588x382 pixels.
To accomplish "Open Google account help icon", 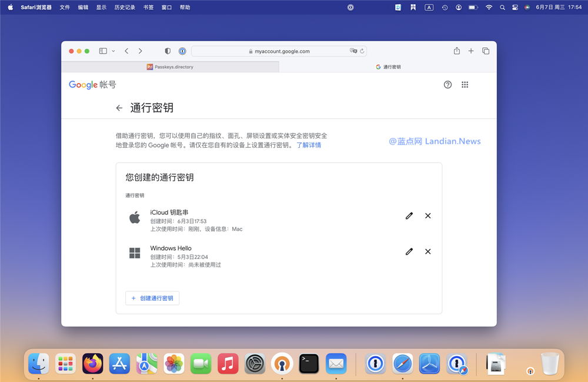I will pos(447,85).
